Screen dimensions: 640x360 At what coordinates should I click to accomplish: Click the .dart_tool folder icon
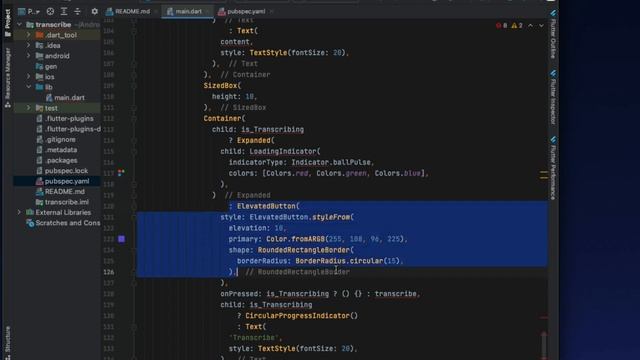[40, 35]
